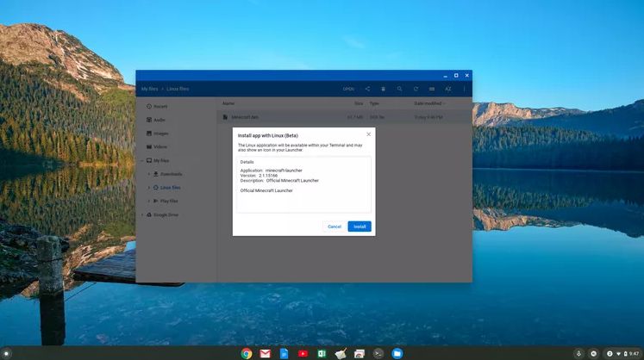Expand the Downloads folder arrow
Viewport: 644px width, 360px height.
click(x=148, y=174)
